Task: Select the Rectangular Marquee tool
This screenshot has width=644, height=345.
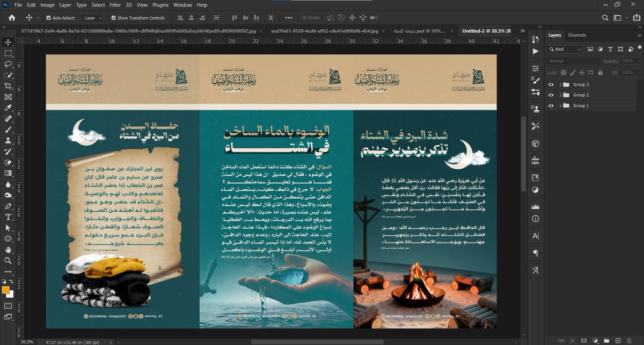Action: point(8,53)
